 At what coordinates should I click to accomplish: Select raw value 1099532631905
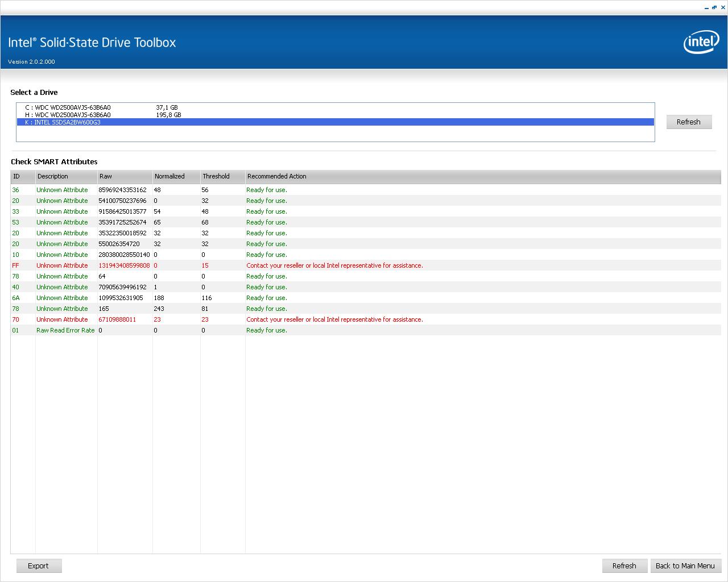pos(121,298)
